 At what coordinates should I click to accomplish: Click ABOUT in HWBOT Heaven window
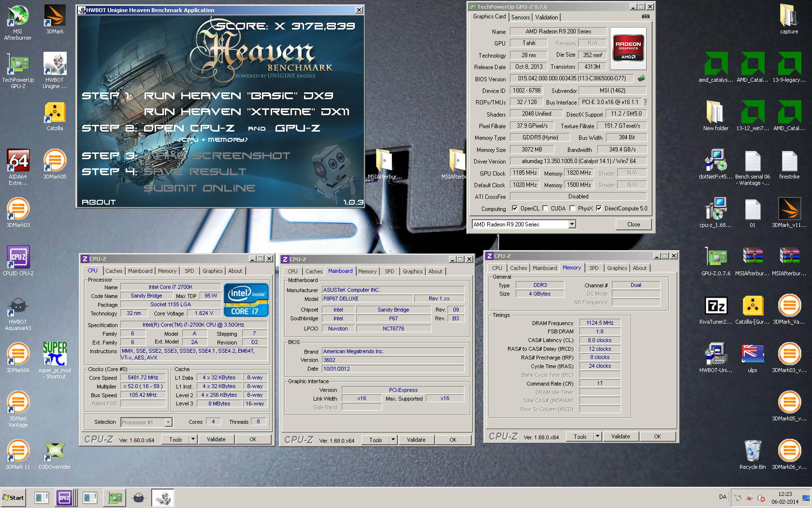click(x=99, y=202)
